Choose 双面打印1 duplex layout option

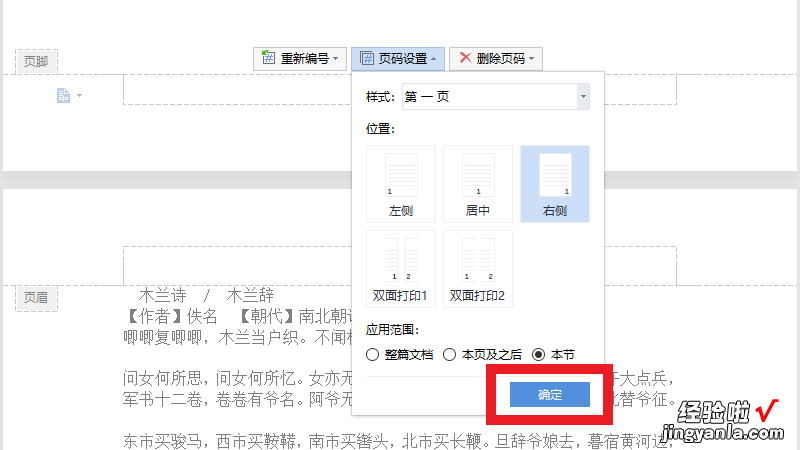(401, 269)
